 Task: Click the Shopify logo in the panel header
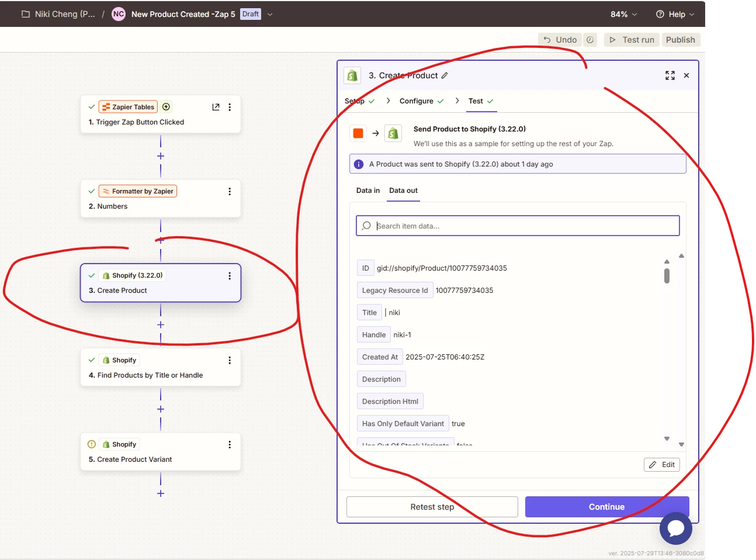coord(352,75)
